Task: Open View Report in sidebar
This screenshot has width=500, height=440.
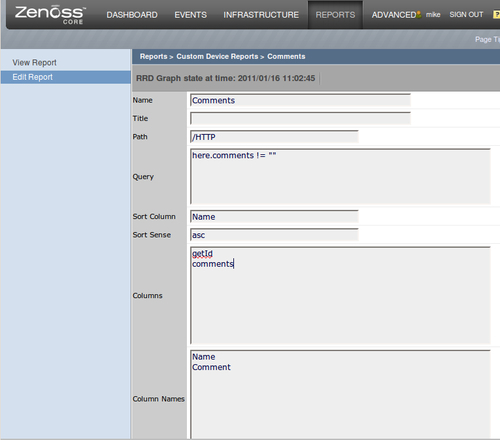Action: pyautogui.click(x=34, y=63)
